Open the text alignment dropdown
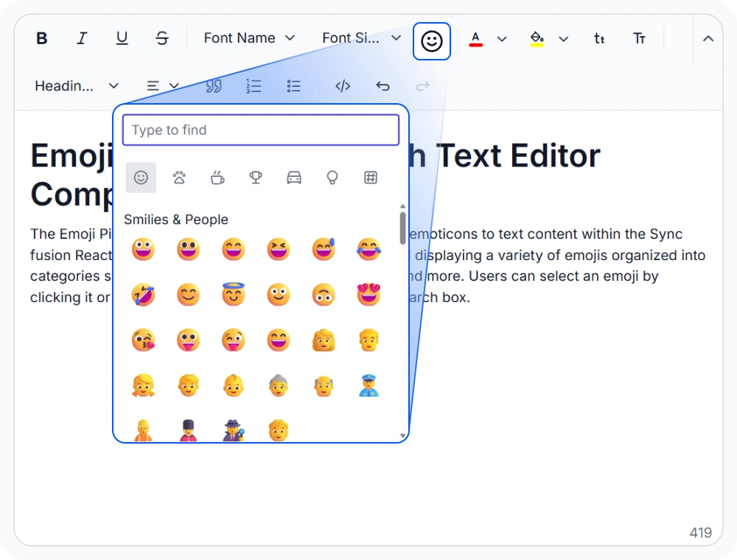The image size is (737, 560). 162,86
